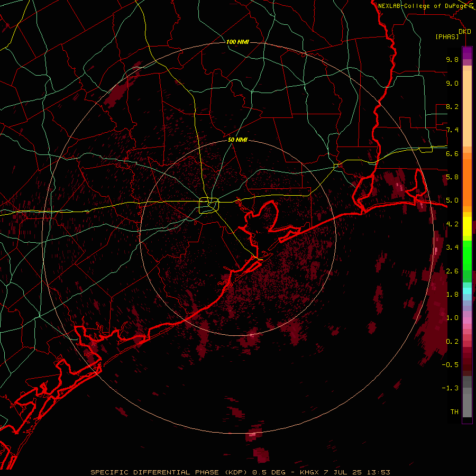Click the yellow color bar segment

tap(467, 226)
